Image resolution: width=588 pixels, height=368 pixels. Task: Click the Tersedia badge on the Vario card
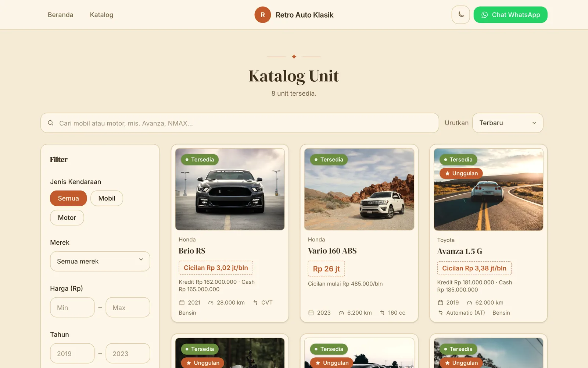click(329, 159)
